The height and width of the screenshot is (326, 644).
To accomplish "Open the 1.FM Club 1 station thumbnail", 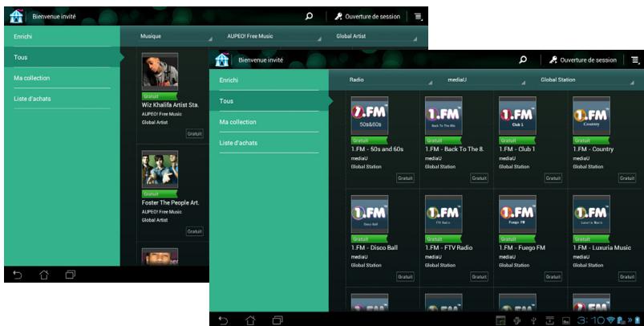I will coord(517,116).
